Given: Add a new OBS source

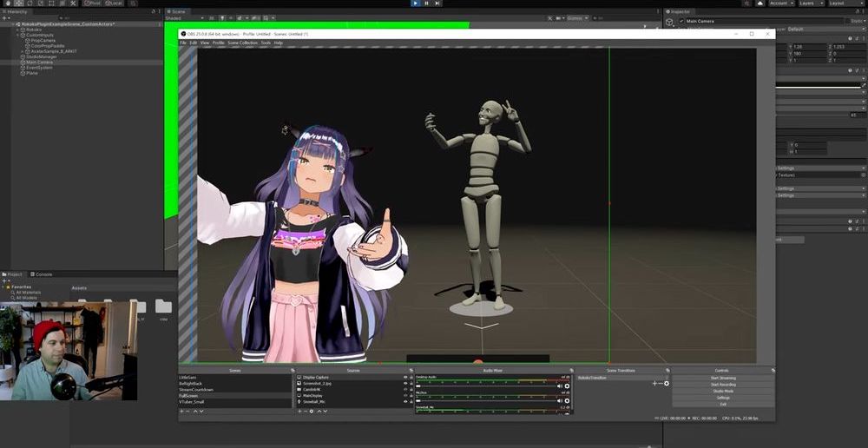Looking at the screenshot, I should [299, 412].
